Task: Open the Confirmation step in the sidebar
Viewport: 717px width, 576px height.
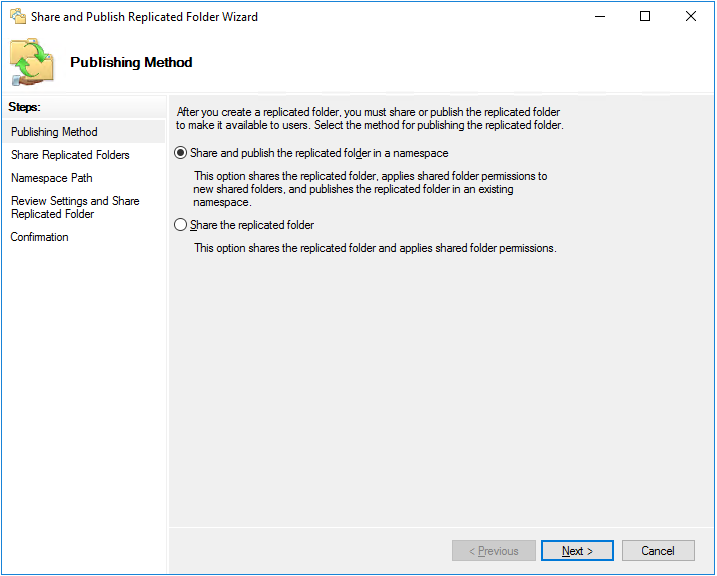Action: coord(39,237)
